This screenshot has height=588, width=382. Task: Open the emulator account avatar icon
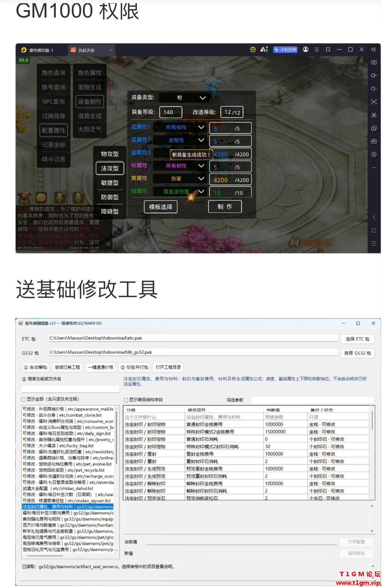(306, 49)
